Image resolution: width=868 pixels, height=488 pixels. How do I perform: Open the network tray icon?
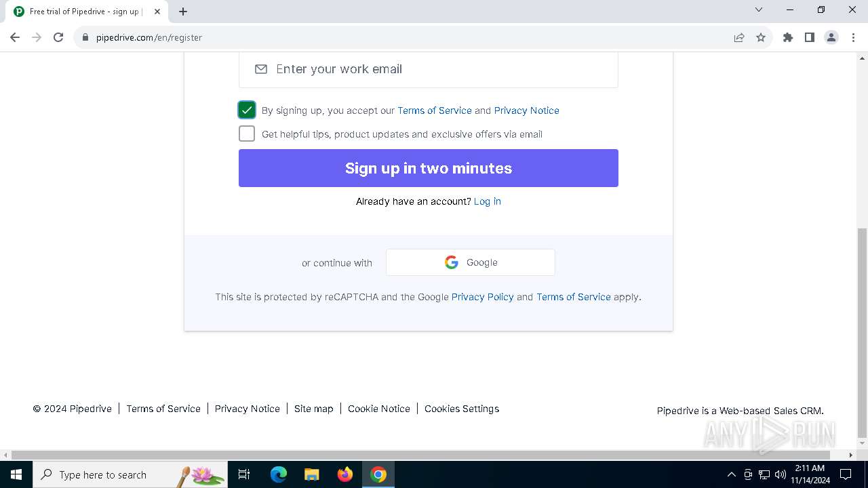pyautogui.click(x=764, y=474)
